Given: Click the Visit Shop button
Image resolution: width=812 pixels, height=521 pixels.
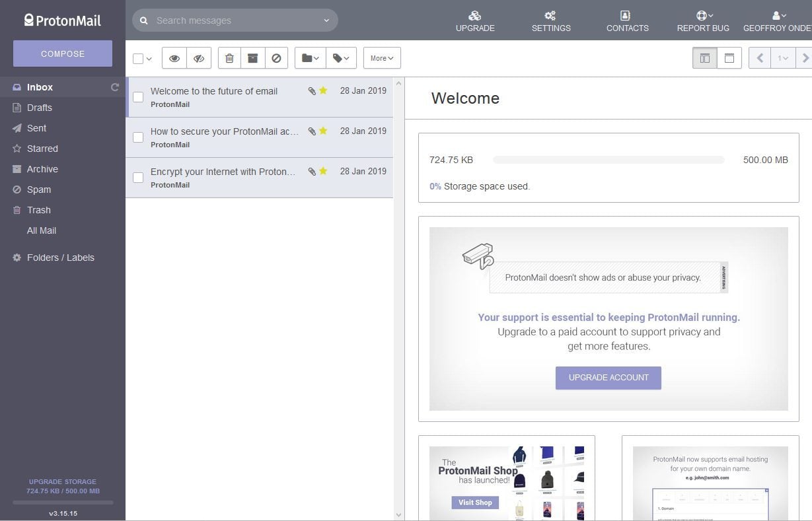Looking at the screenshot, I should click(x=476, y=503).
